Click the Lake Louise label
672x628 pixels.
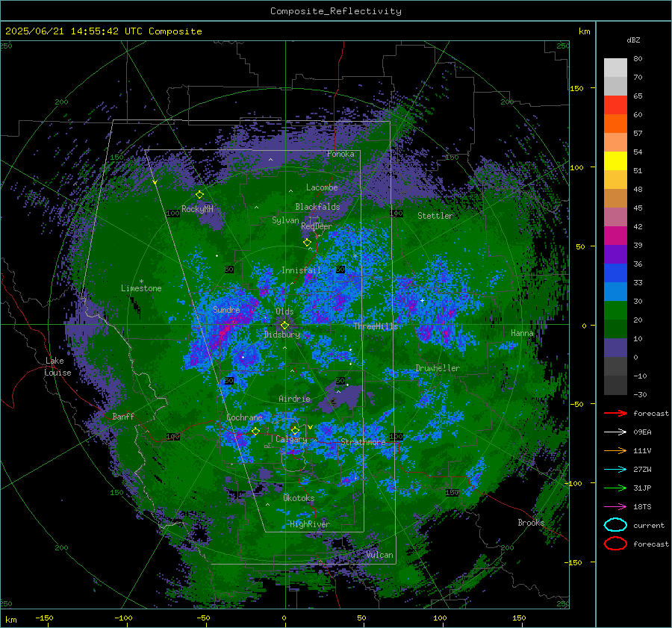[57, 367]
